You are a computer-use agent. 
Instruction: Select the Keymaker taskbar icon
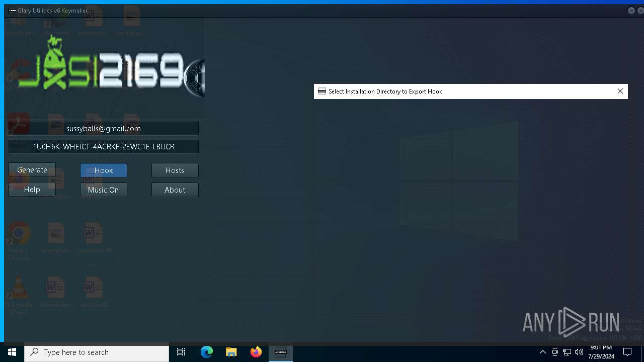pyautogui.click(x=281, y=352)
